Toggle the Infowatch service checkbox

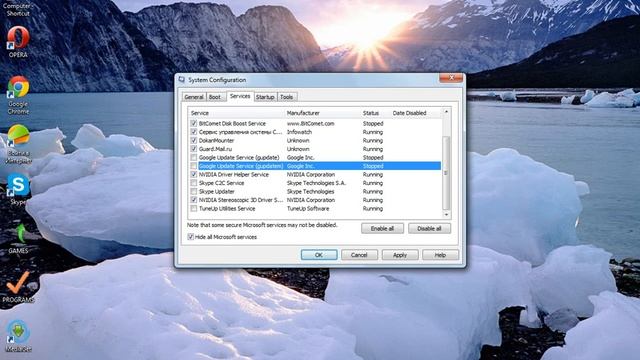click(193, 132)
